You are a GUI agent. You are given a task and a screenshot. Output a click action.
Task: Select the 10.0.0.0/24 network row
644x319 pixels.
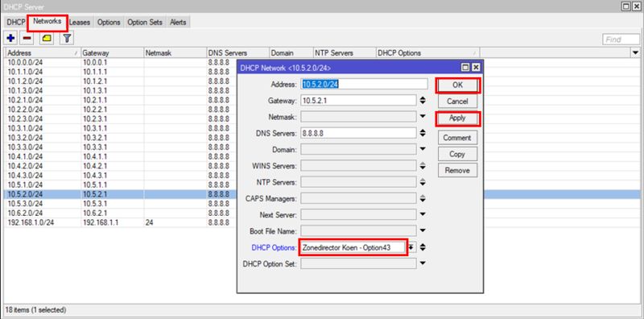click(x=120, y=63)
